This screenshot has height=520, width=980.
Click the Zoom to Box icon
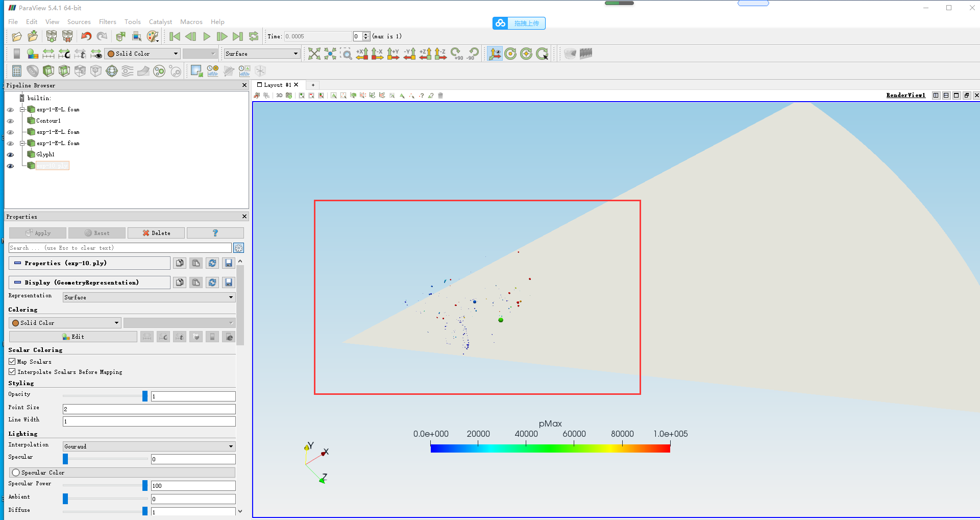347,54
